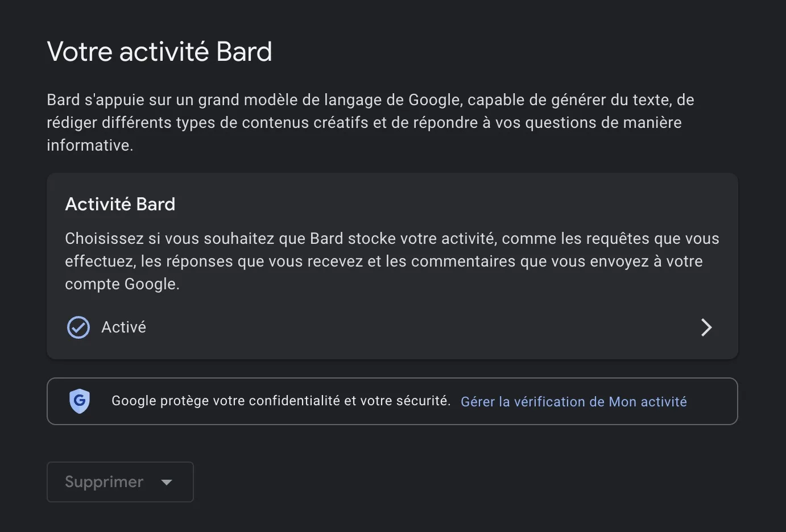Click the Votre activité Bard page title
The width and height of the screenshot is (786, 532).
(159, 52)
